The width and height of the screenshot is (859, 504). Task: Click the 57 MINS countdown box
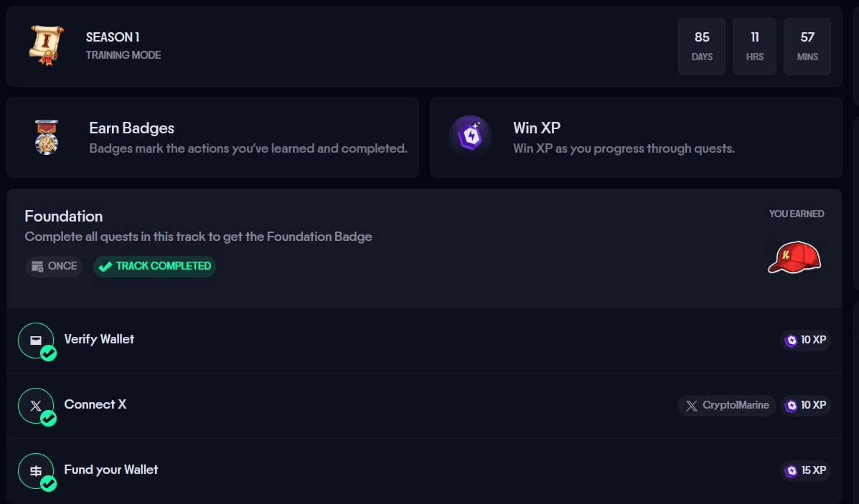[x=807, y=46]
